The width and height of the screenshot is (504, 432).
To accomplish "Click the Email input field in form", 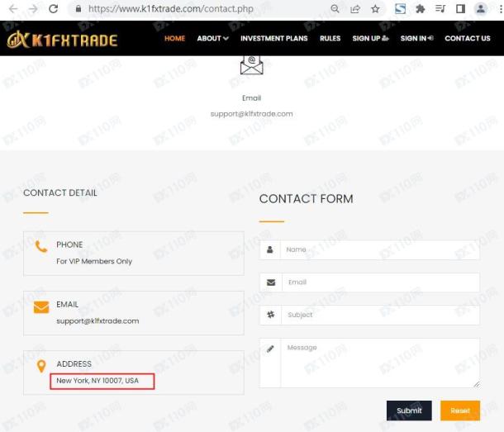I will pos(381,282).
